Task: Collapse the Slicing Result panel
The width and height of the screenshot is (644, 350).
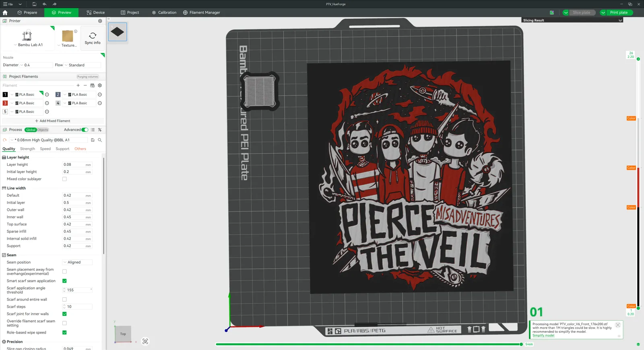Action: coord(620,20)
